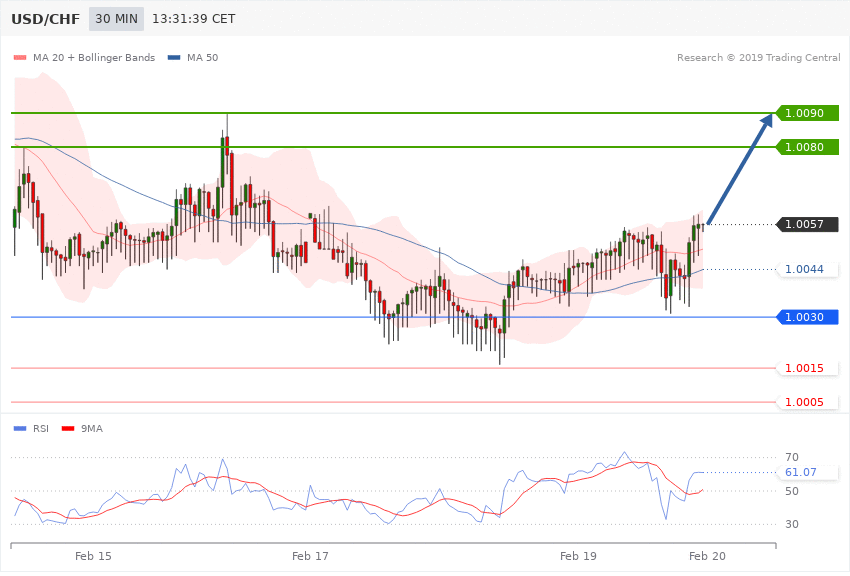Click the MA 50 legend label

click(x=202, y=57)
